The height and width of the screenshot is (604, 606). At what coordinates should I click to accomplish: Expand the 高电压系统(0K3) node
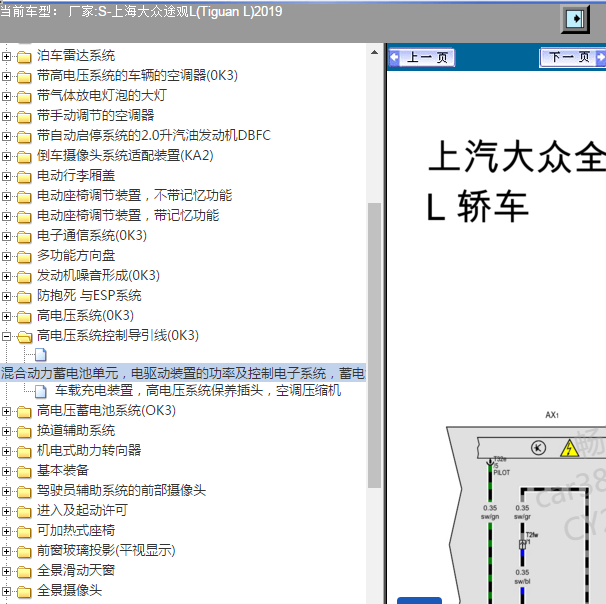tap(6, 316)
